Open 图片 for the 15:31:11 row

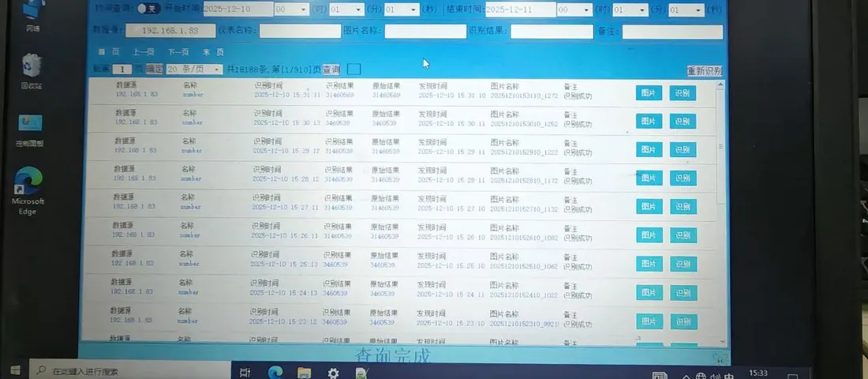click(x=649, y=93)
